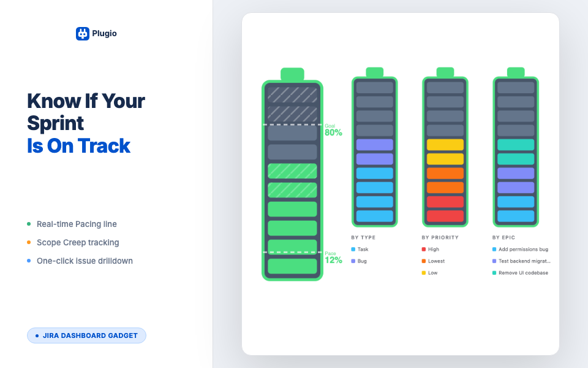Select the yellow Low priority swatch
Image resolution: width=588 pixels, height=368 pixels.
point(424,273)
